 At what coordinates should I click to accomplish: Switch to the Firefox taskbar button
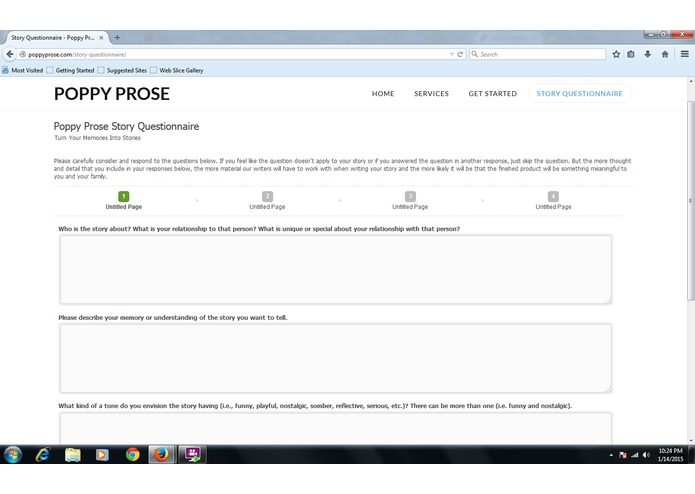161,454
